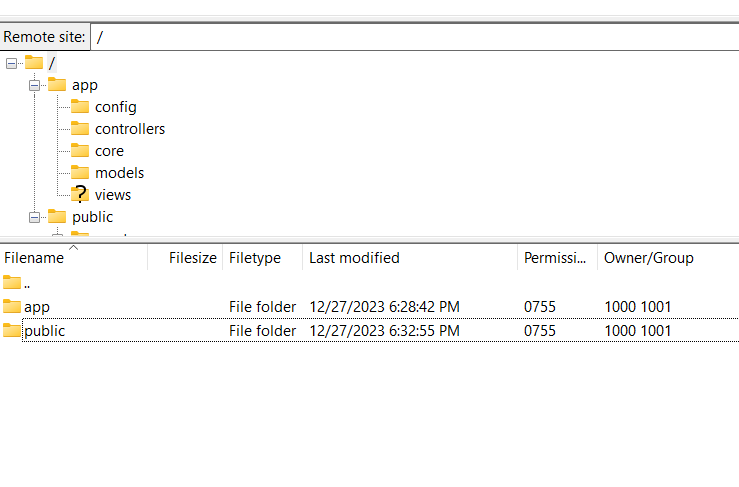Click the public folder icon in file list
Viewport: 739px width, 487px height.
(x=12, y=331)
